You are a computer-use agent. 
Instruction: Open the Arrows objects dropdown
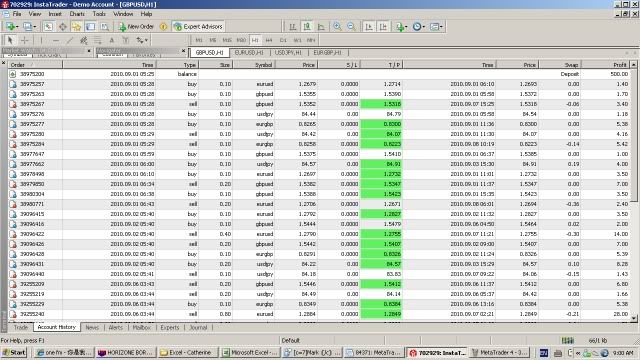point(142,40)
